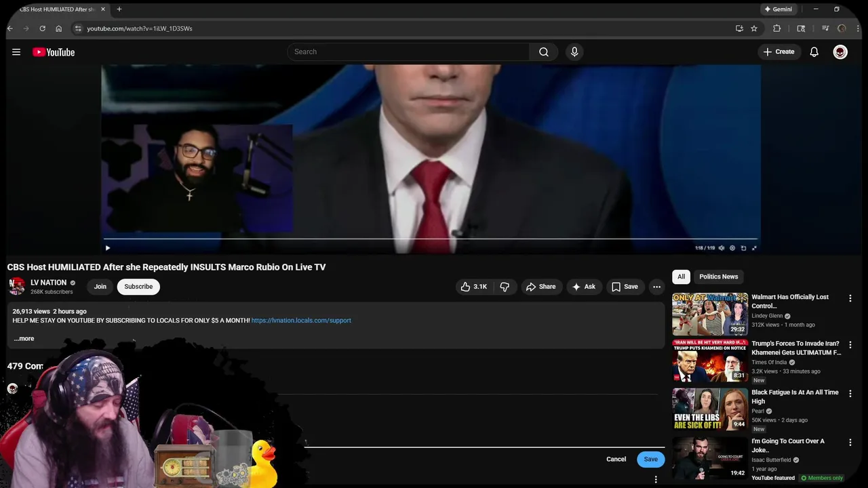Open Chrome profile avatar
The height and width of the screenshot is (488, 868).
point(842,28)
